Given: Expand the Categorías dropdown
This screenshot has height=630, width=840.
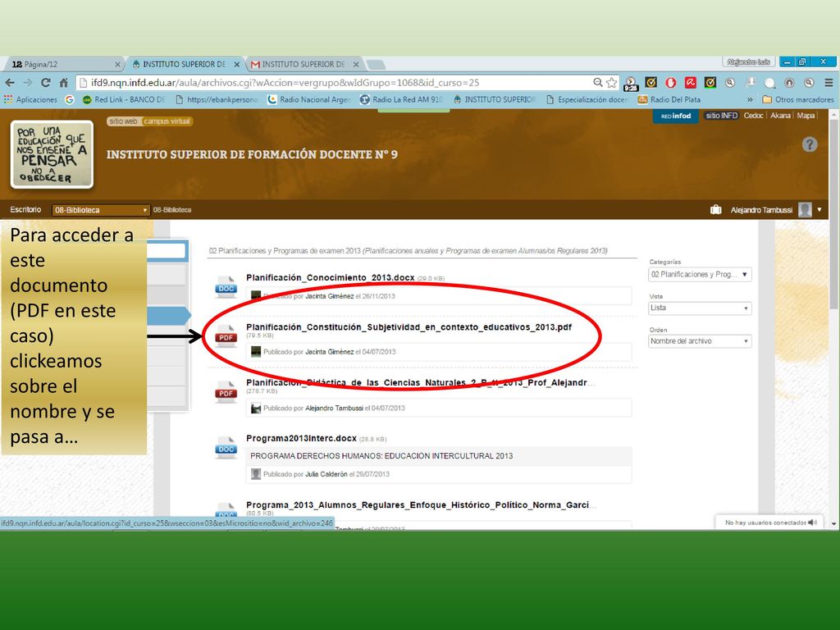Looking at the screenshot, I should click(700, 274).
